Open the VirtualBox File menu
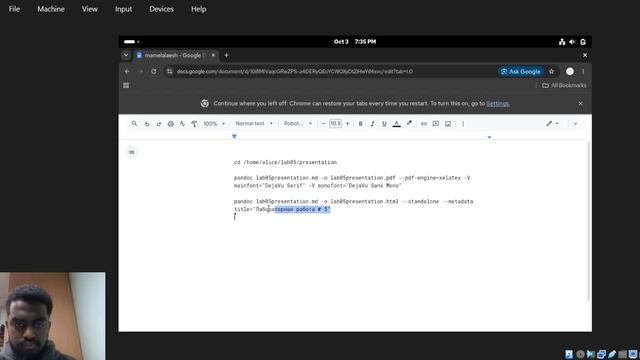Image resolution: width=640 pixels, height=360 pixels. [x=14, y=9]
